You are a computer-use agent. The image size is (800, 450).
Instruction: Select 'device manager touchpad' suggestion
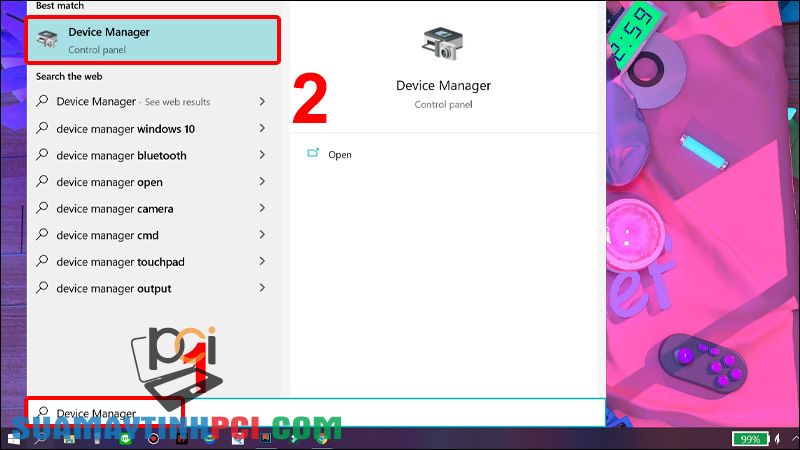pyautogui.click(x=153, y=261)
